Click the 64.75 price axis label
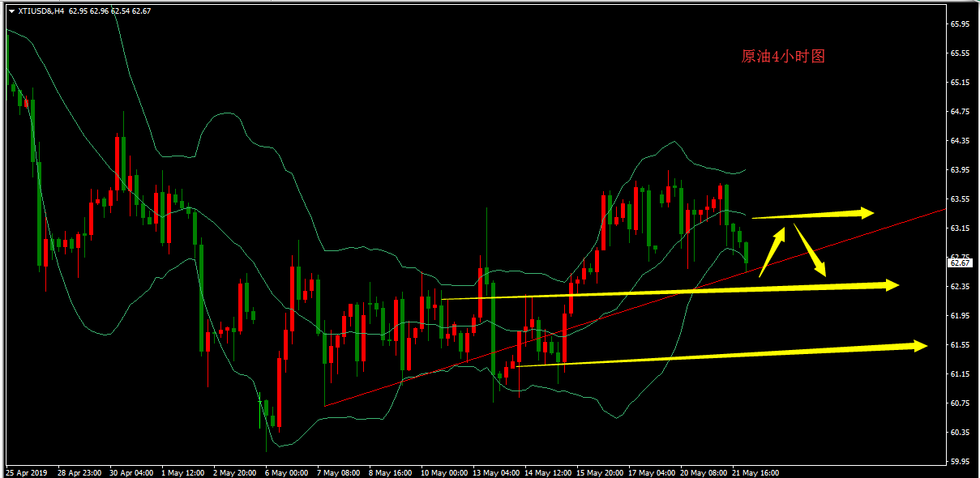Viewport: 980px width, 478px height. click(x=960, y=112)
